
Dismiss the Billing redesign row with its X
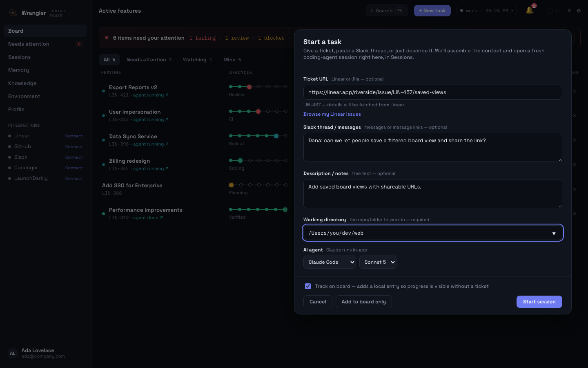tap(575, 165)
